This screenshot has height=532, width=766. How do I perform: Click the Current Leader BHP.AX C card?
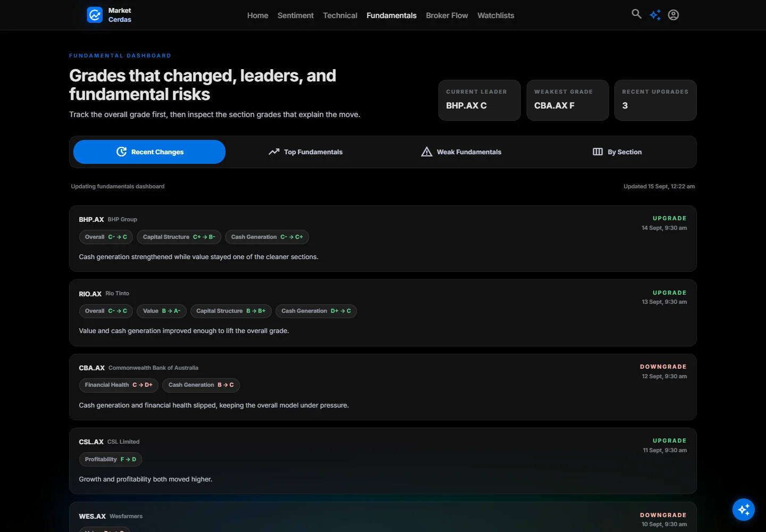(x=479, y=100)
